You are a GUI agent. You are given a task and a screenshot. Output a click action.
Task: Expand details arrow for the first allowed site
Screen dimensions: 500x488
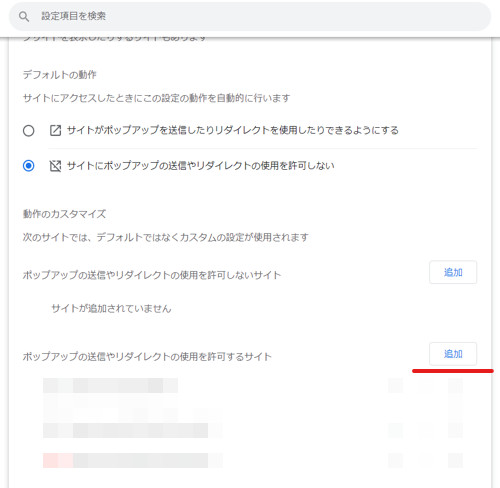click(396, 386)
